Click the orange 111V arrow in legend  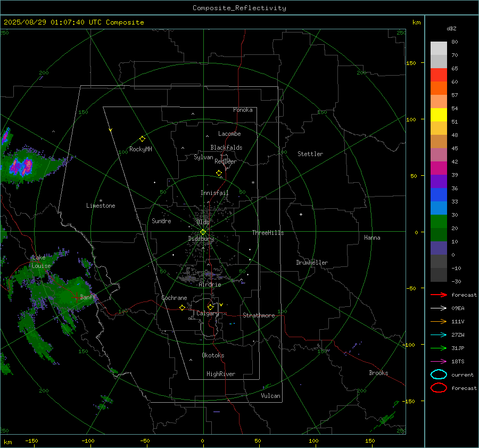pos(439,321)
